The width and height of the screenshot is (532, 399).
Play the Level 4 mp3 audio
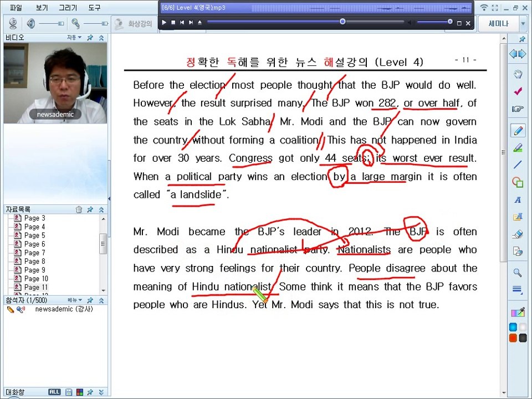pos(164,22)
